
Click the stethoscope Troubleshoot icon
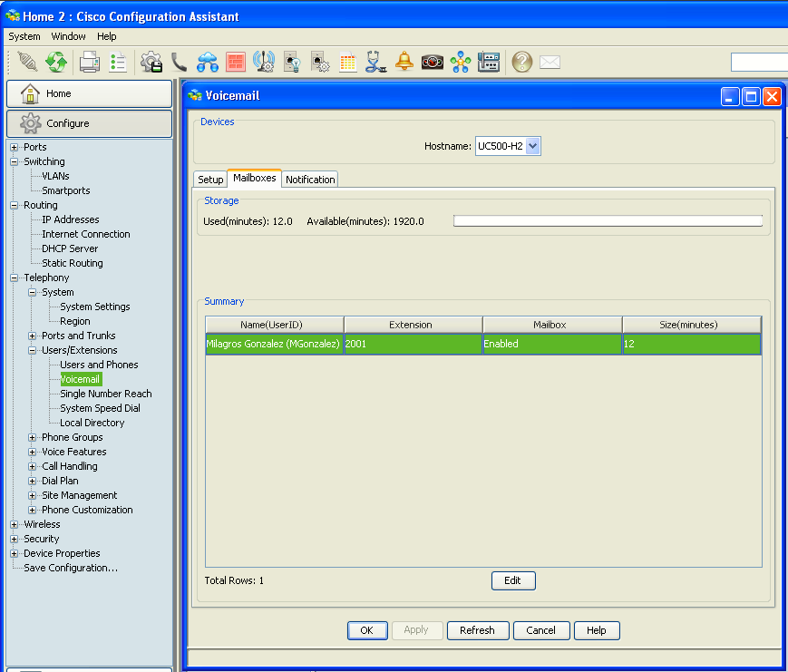376,62
